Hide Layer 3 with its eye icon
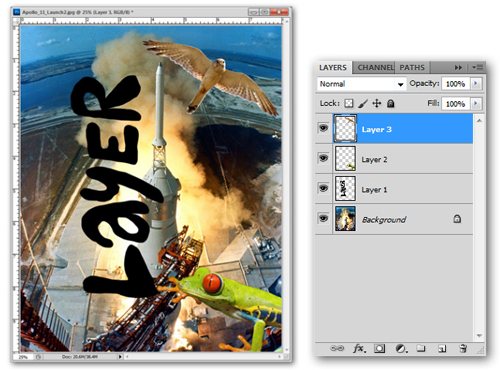The width and height of the screenshot is (500, 370). point(323,128)
